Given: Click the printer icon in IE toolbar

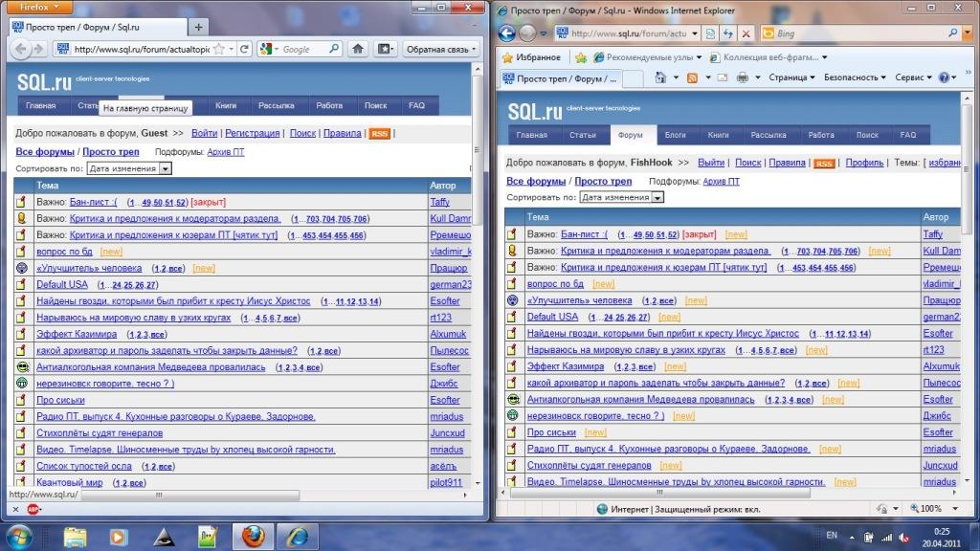Looking at the screenshot, I should (x=744, y=77).
